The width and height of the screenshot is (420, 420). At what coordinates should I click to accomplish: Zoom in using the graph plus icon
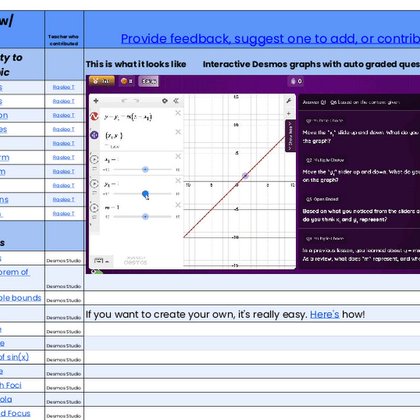click(289, 114)
